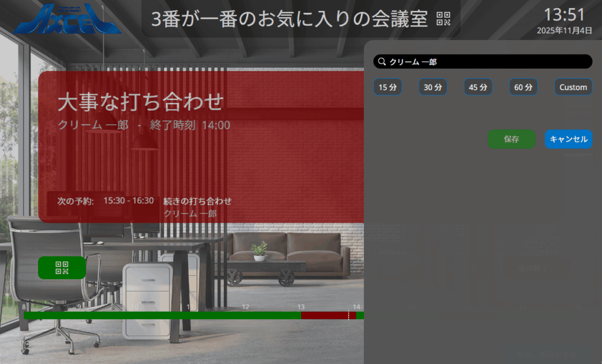
Task: Click the 13:51 clock display
Action: pyautogui.click(x=564, y=15)
